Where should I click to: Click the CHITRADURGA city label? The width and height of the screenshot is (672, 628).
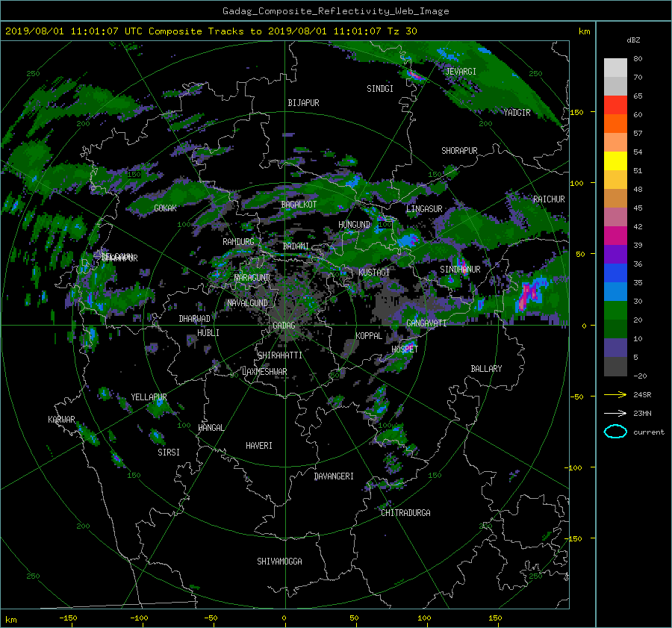click(x=405, y=513)
